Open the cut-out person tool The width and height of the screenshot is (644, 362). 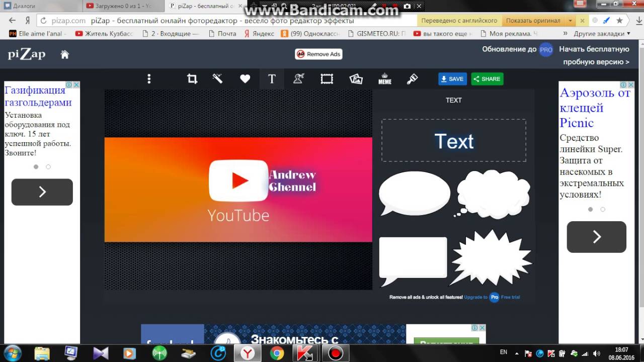[x=299, y=79]
